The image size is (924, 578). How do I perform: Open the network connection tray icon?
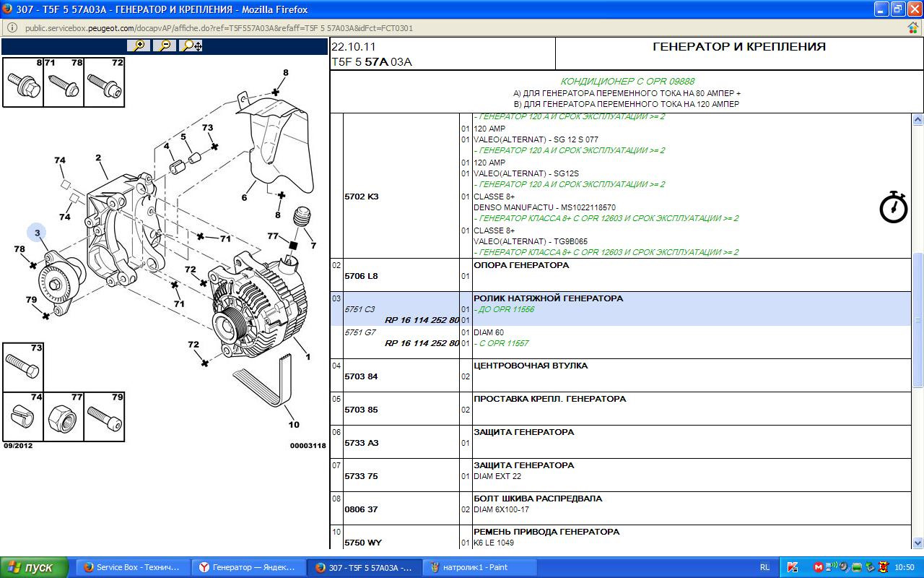coord(832,567)
